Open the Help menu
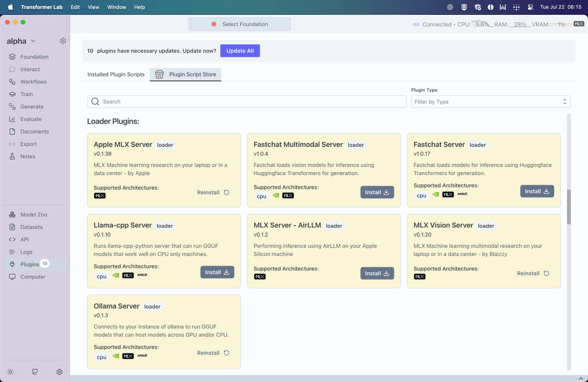 pos(139,7)
